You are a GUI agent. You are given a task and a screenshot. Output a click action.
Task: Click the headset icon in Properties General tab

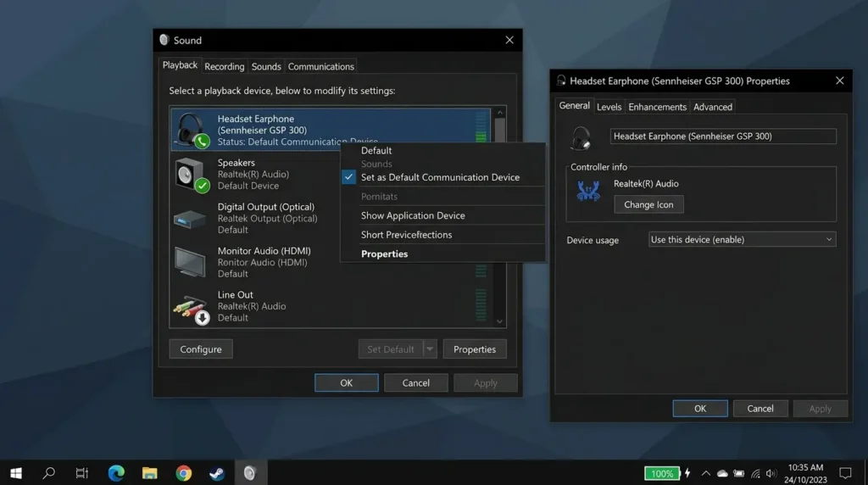point(581,138)
